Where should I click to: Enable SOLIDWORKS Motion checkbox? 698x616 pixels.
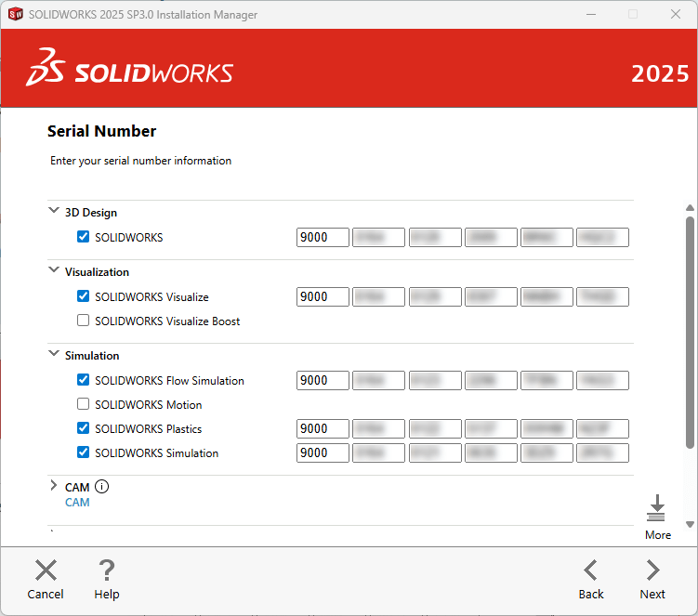84,403
